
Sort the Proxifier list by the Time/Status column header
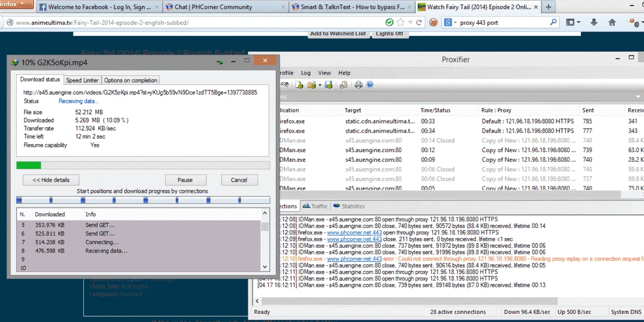click(x=448, y=110)
